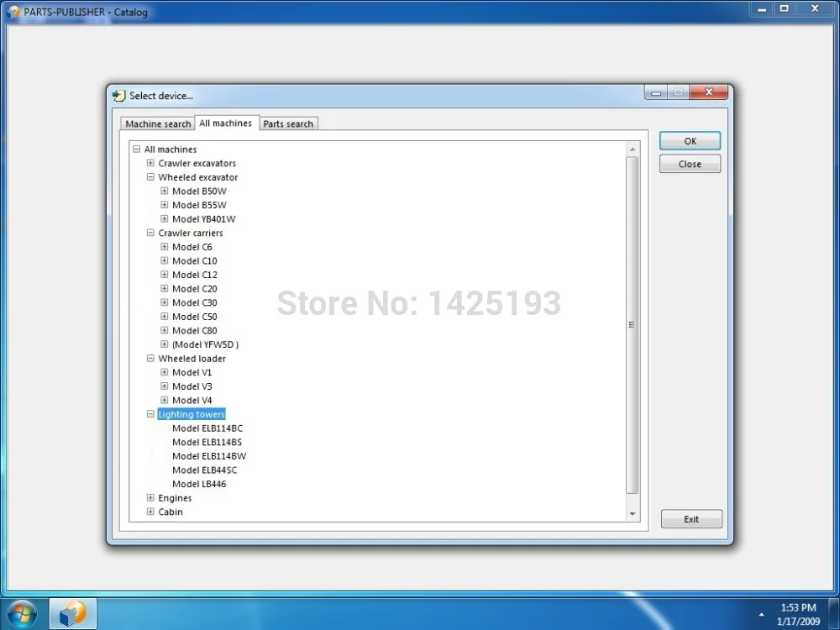
Task: Click the tree vertical scrollbar thumb
Action: coord(633,324)
